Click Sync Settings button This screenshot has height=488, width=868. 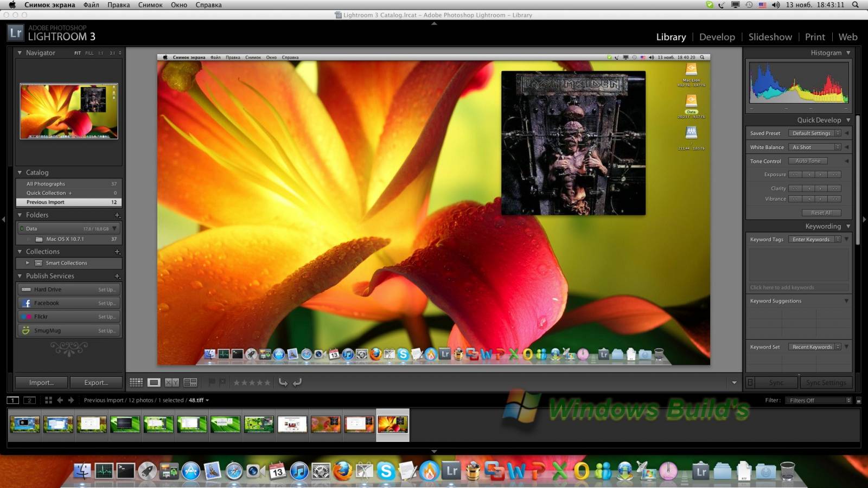(826, 383)
